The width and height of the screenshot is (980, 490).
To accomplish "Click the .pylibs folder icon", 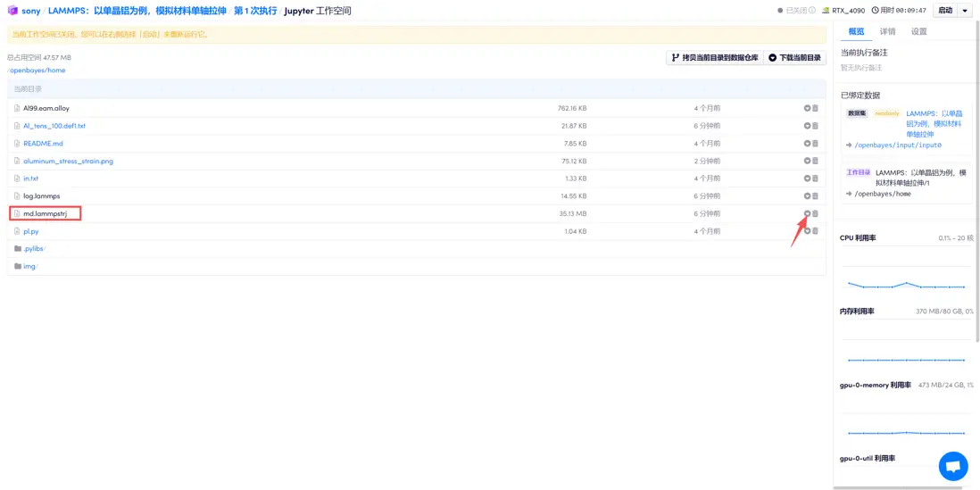I will pyautogui.click(x=18, y=249).
